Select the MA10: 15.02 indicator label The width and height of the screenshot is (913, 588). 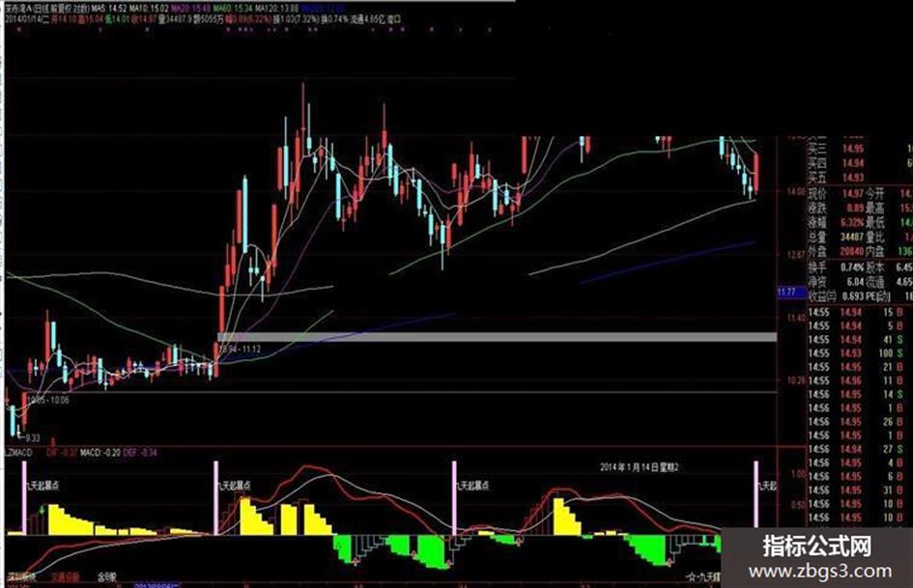tap(149, 8)
